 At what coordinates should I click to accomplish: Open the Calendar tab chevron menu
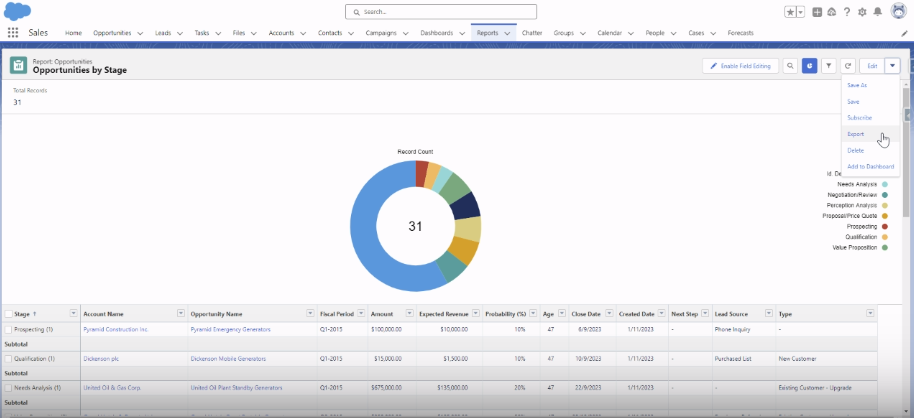631,33
